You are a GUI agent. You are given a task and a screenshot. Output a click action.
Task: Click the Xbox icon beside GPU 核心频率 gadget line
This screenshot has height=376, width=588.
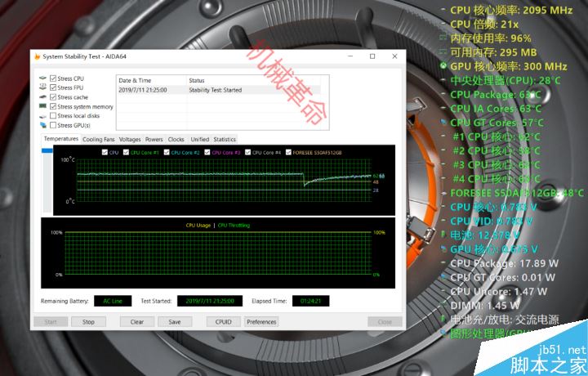pyautogui.click(x=443, y=66)
